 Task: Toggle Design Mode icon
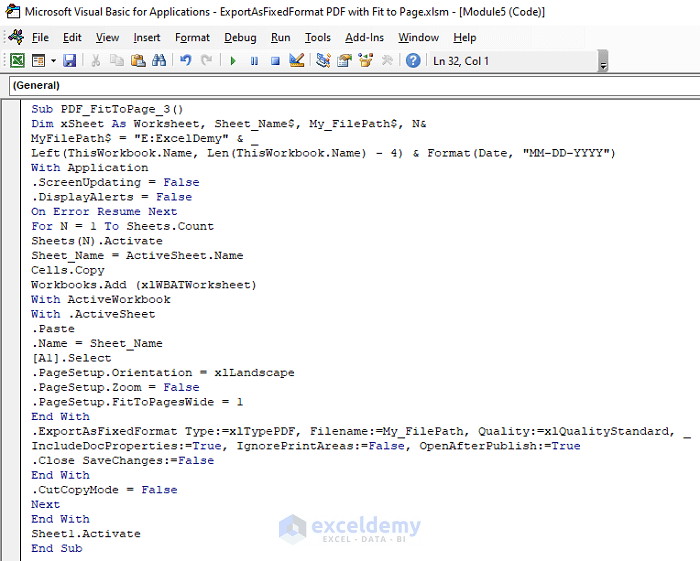pos(296,60)
